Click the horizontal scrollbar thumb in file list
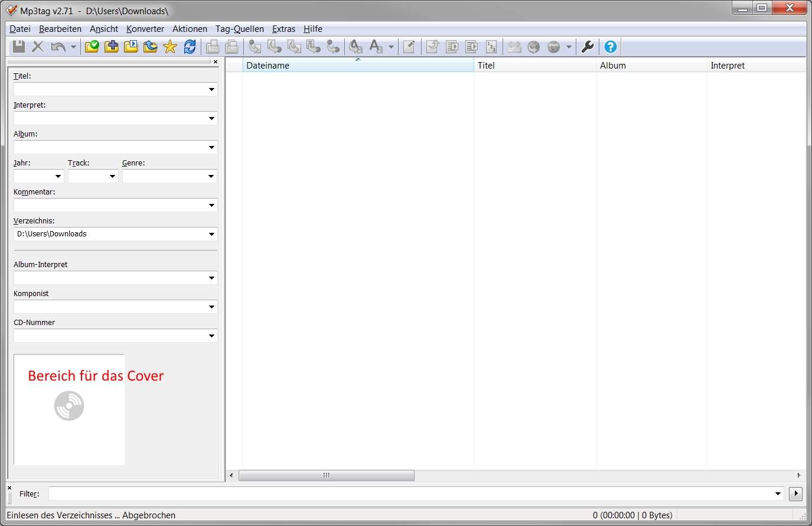812x526 pixels. tap(326, 475)
